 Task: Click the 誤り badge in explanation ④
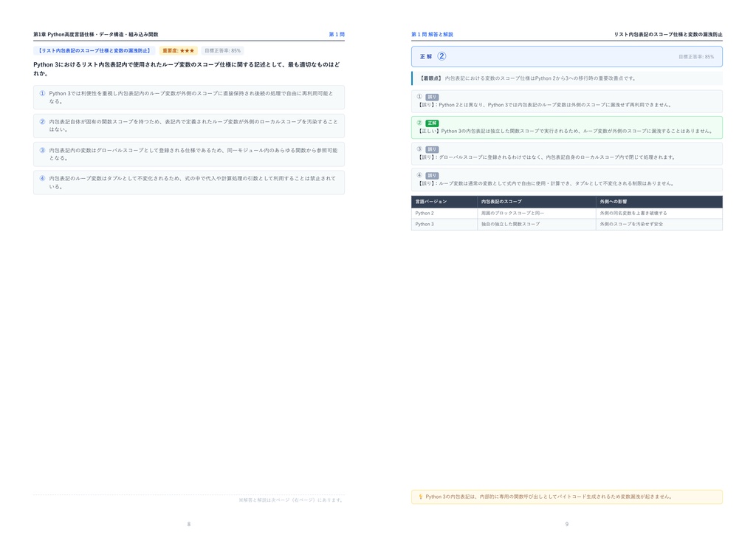432,176
